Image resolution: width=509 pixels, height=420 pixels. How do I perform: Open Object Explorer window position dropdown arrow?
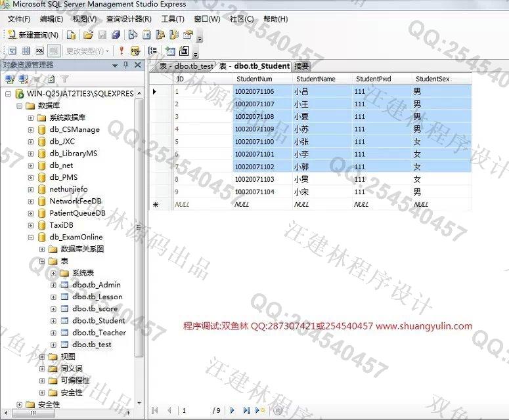coord(114,66)
